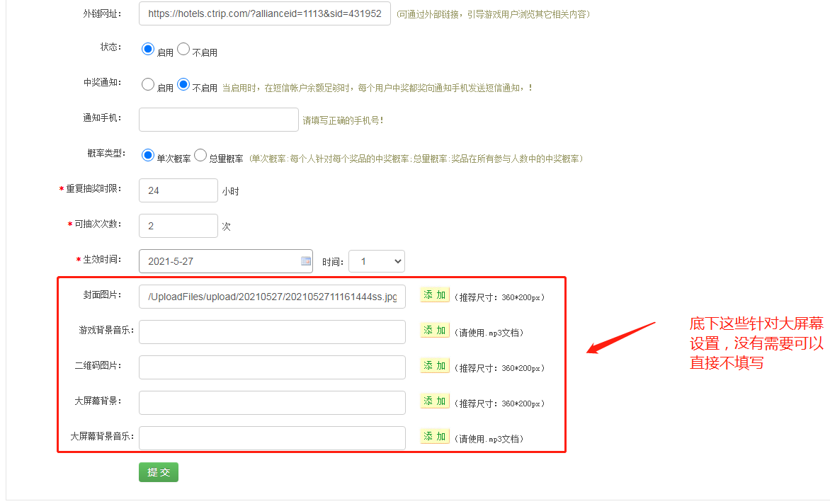Click the 重复抽奖时限 hours field

178,190
